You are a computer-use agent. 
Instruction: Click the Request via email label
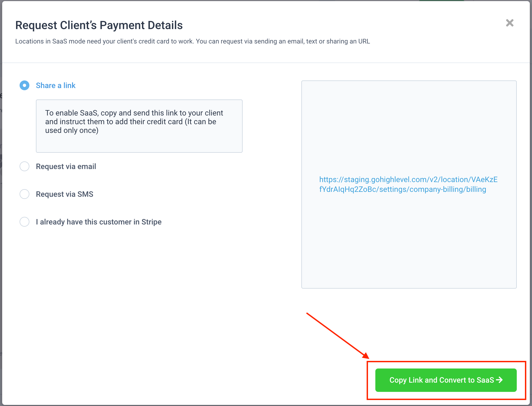(66, 166)
